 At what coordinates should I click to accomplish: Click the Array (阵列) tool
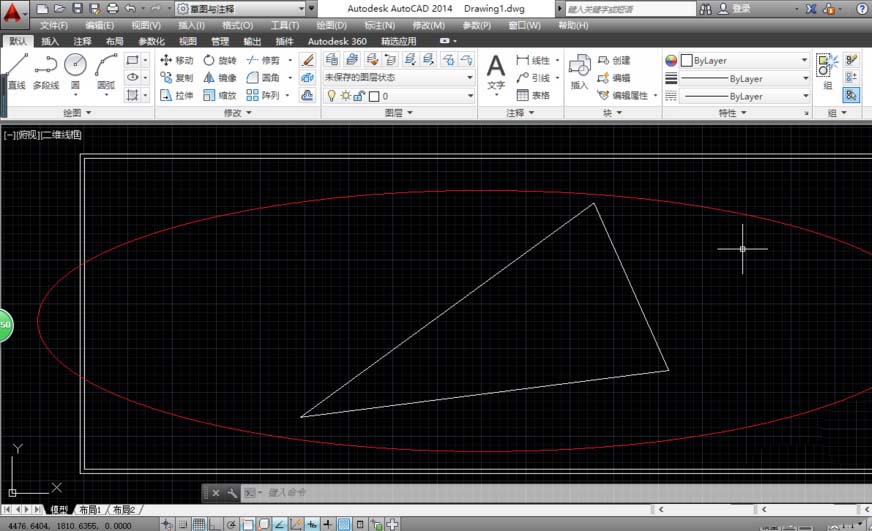click(263, 96)
